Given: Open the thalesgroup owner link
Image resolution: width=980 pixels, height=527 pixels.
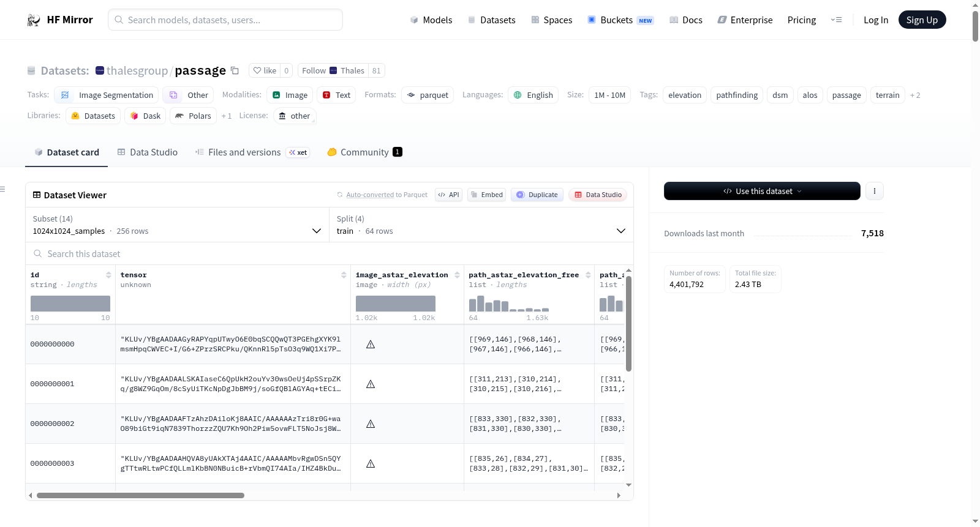Looking at the screenshot, I should (x=137, y=71).
